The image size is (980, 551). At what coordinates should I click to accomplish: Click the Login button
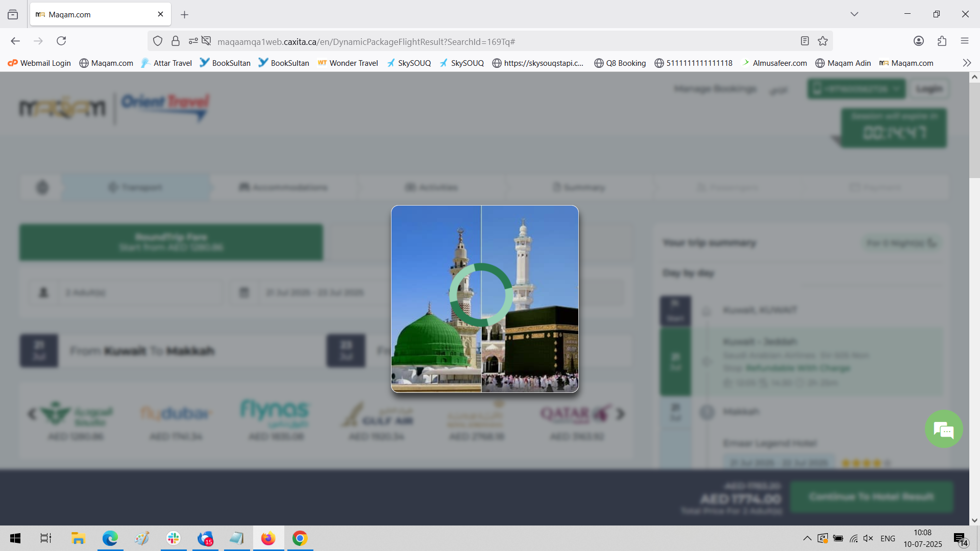929,88
